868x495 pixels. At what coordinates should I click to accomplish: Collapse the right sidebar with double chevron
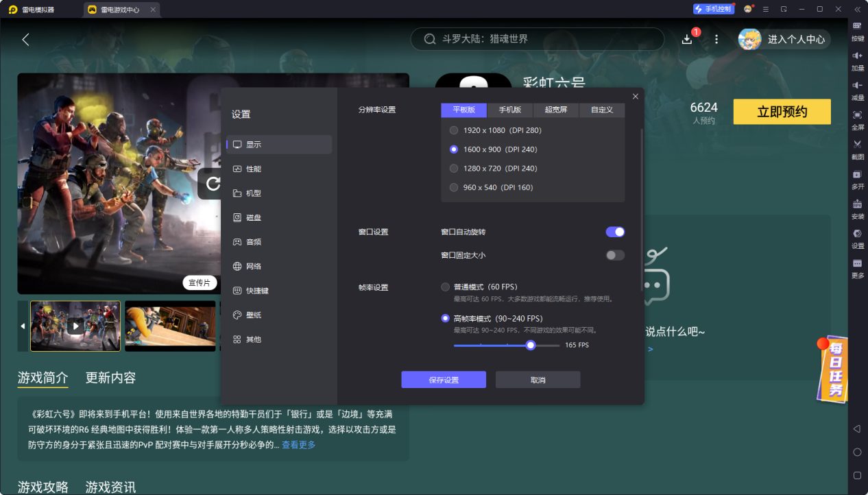coord(857,9)
